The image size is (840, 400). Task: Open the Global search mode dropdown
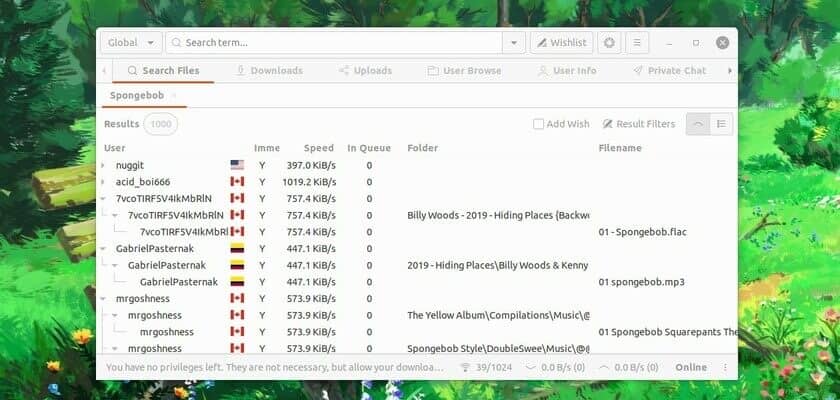pos(132,43)
